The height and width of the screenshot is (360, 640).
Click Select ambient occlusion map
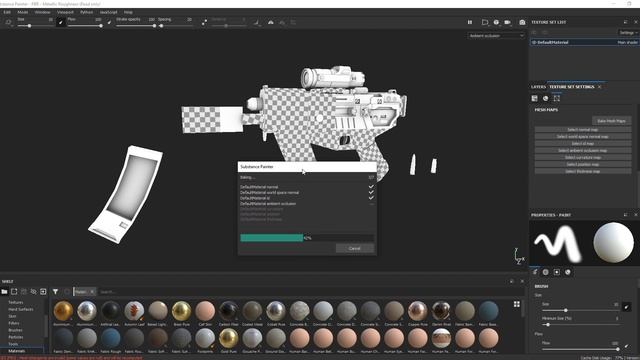[x=582, y=151]
